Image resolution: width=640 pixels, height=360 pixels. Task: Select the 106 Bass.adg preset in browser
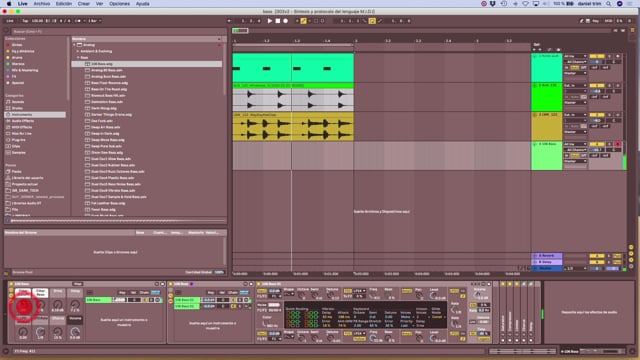(x=102, y=64)
